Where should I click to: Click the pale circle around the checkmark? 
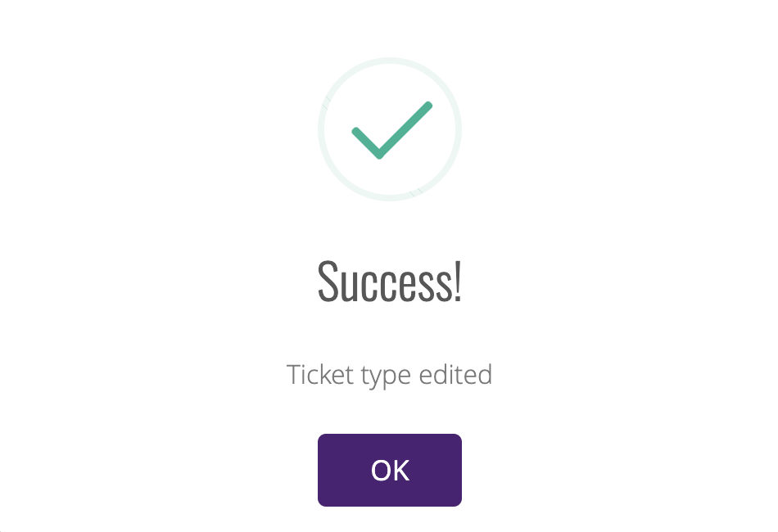coord(390,129)
